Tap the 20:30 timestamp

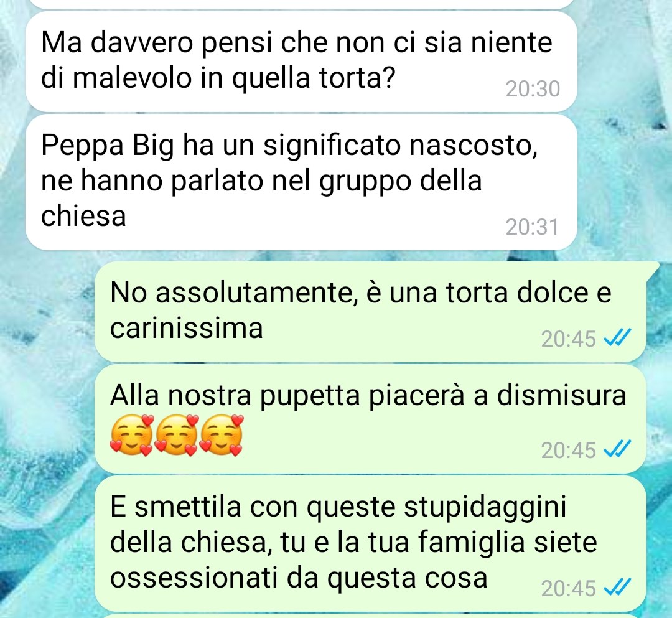tap(533, 89)
